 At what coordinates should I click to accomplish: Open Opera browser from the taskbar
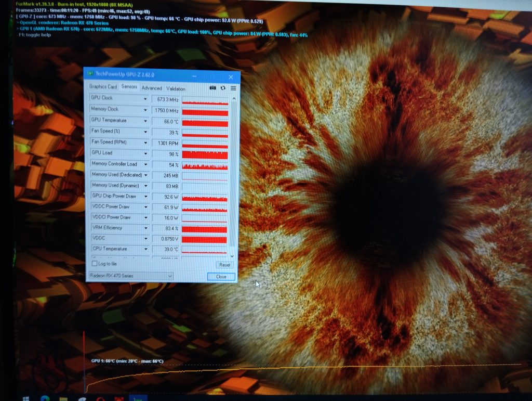click(x=101, y=398)
